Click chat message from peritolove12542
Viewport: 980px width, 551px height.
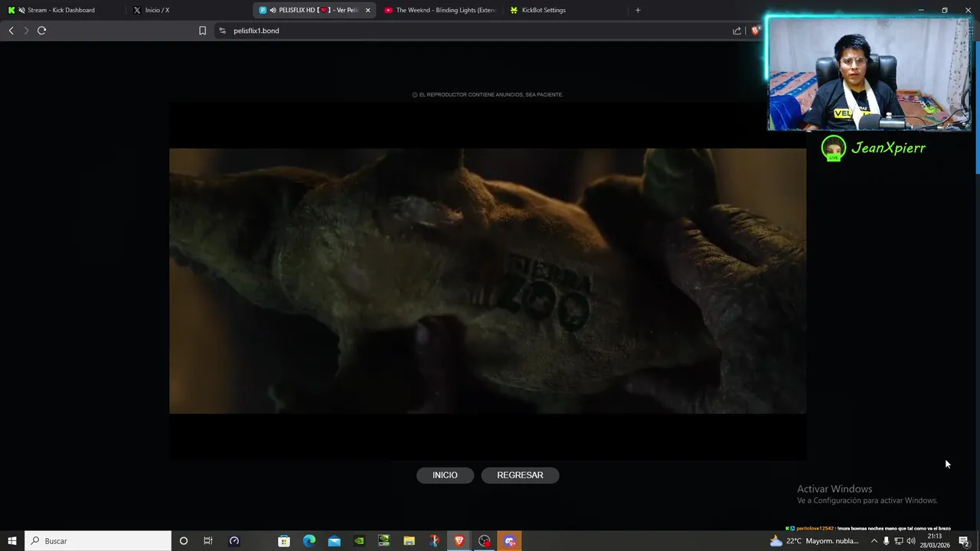868,528
